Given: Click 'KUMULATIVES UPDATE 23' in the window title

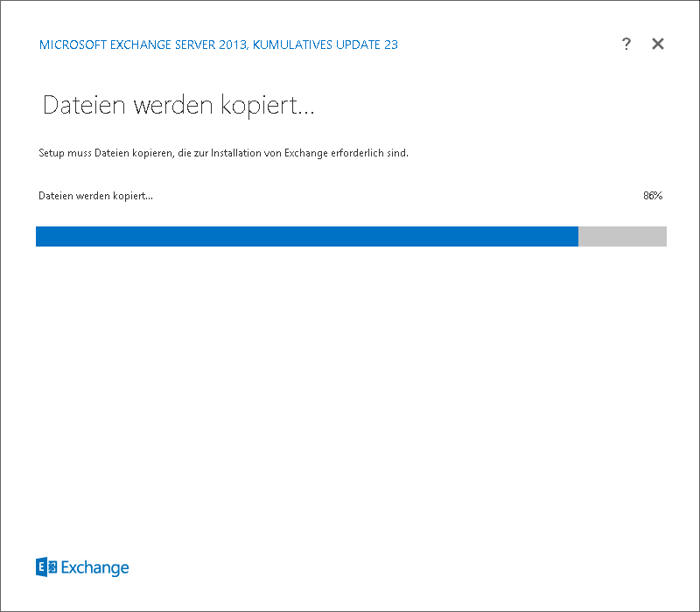Looking at the screenshot, I should [325, 45].
